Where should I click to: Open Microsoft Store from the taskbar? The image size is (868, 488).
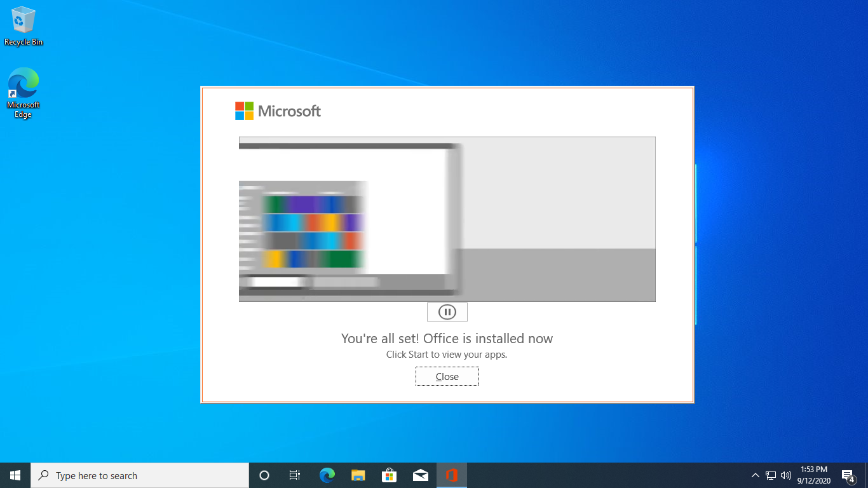pyautogui.click(x=389, y=475)
